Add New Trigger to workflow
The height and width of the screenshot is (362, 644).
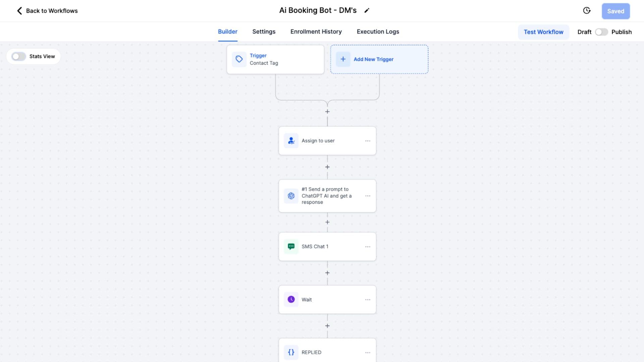tap(379, 59)
